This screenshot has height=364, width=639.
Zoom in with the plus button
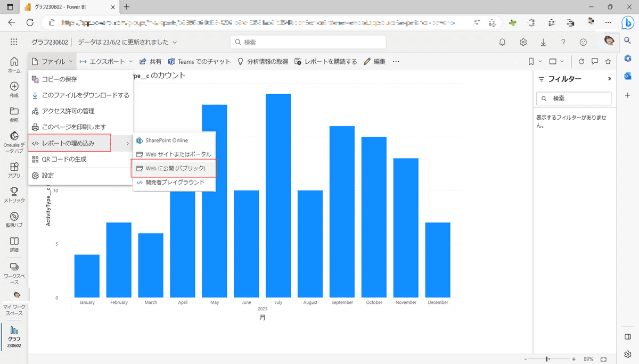[x=574, y=359]
